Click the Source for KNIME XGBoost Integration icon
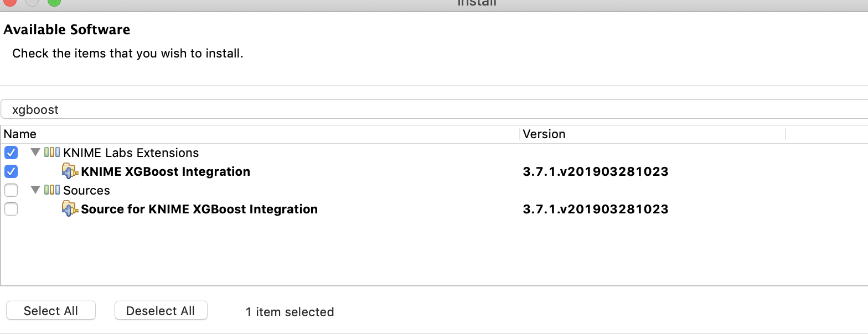868x335 pixels. (x=70, y=209)
